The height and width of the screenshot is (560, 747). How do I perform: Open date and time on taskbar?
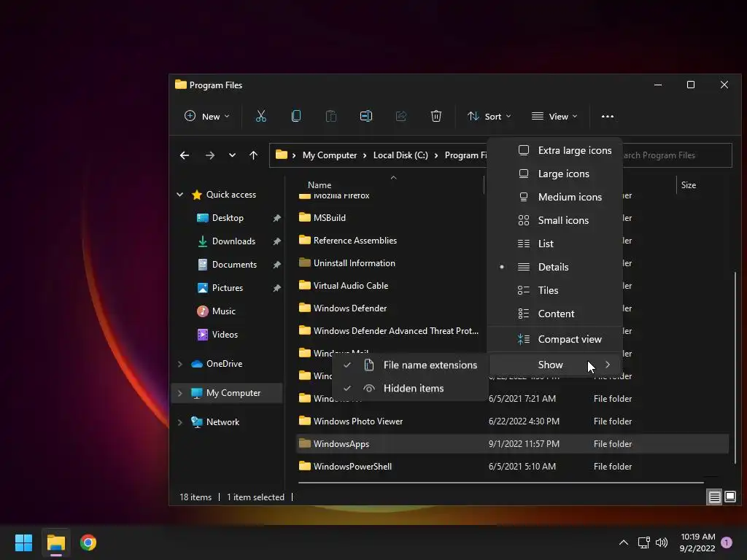click(697, 542)
